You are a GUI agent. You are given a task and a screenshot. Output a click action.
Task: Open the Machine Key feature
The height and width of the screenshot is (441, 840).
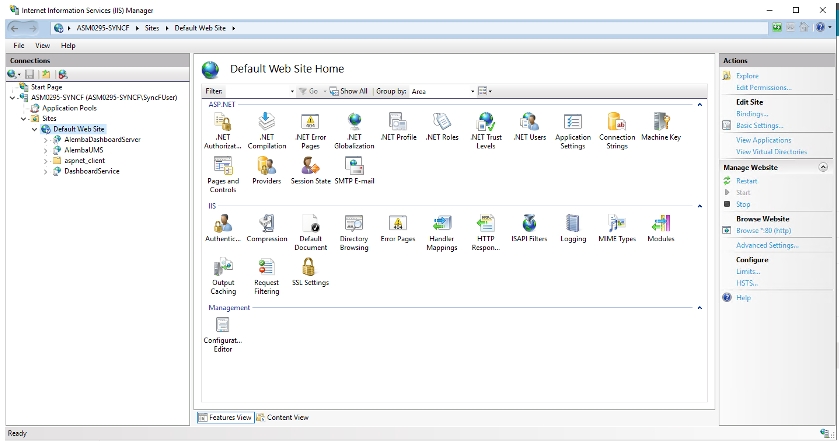[x=661, y=123]
